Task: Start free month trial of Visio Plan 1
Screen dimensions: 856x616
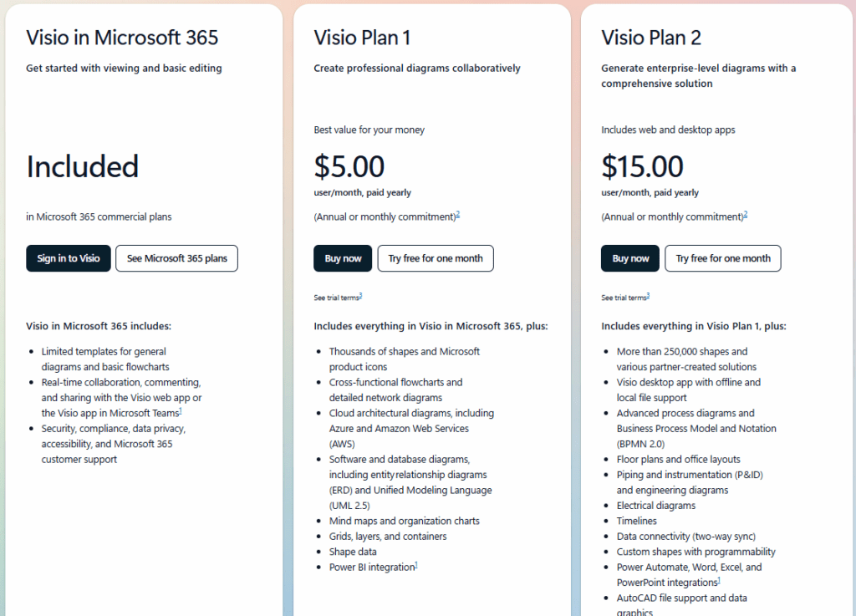Action: point(435,258)
